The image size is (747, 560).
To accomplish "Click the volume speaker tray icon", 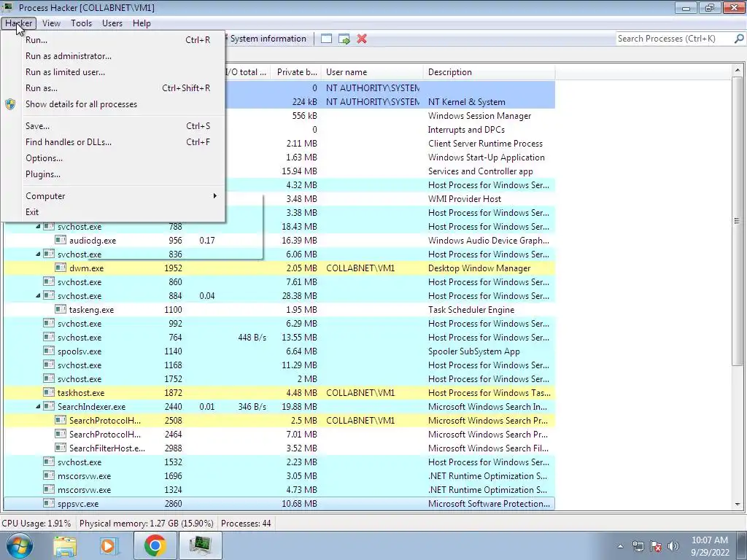I will coord(673,546).
